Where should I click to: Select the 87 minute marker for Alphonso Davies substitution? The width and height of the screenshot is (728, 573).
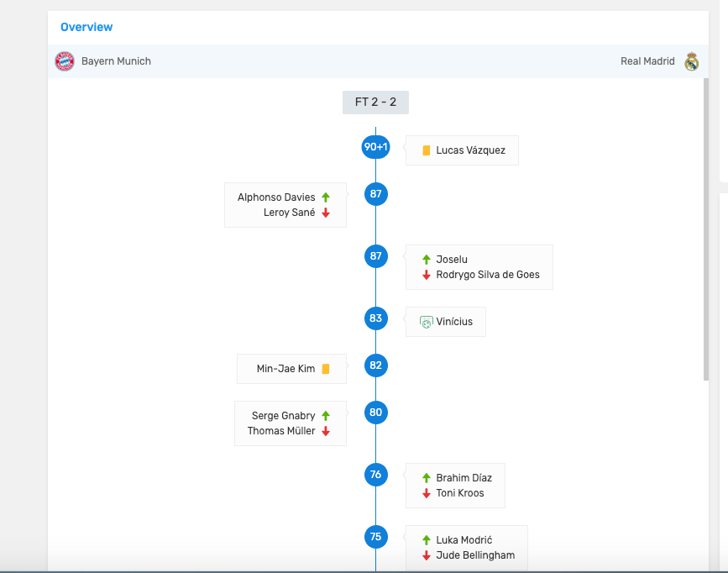click(375, 194)
